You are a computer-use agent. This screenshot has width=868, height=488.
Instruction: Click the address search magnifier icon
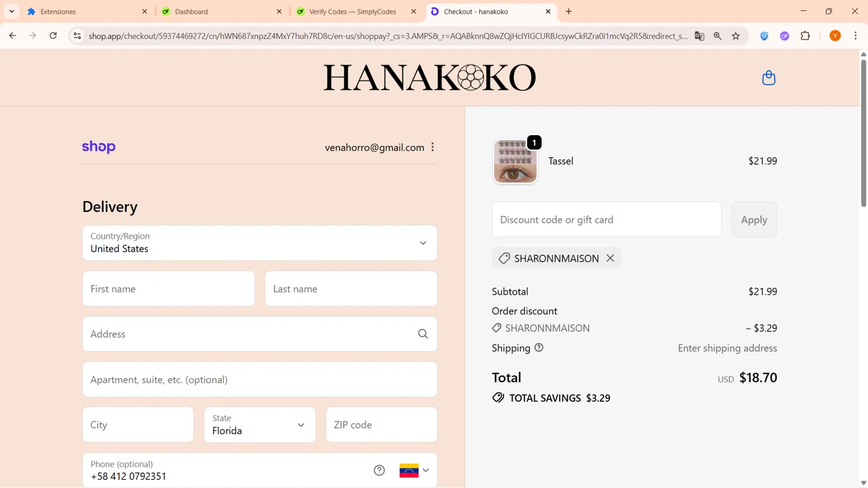click(x=423, y=334)
